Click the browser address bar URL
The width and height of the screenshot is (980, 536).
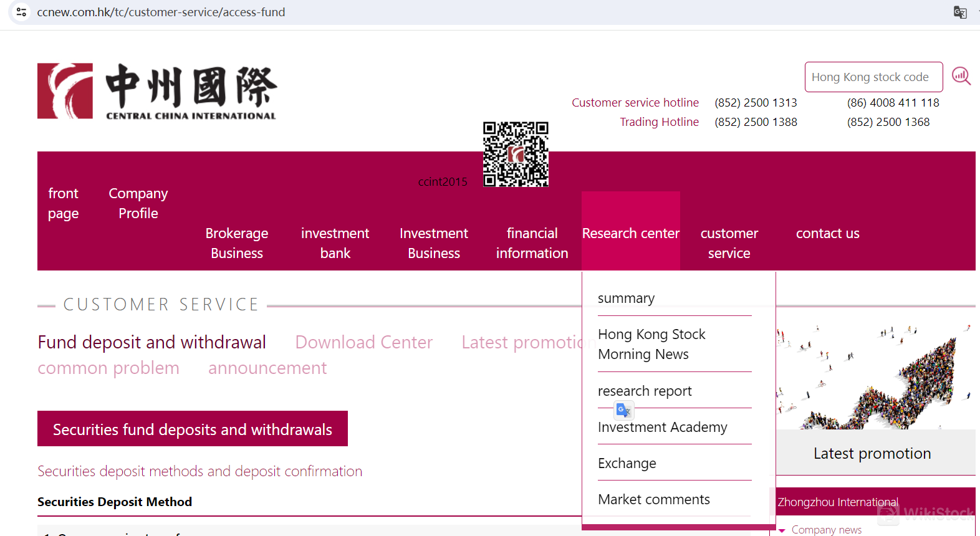click(x=161, y=12)
